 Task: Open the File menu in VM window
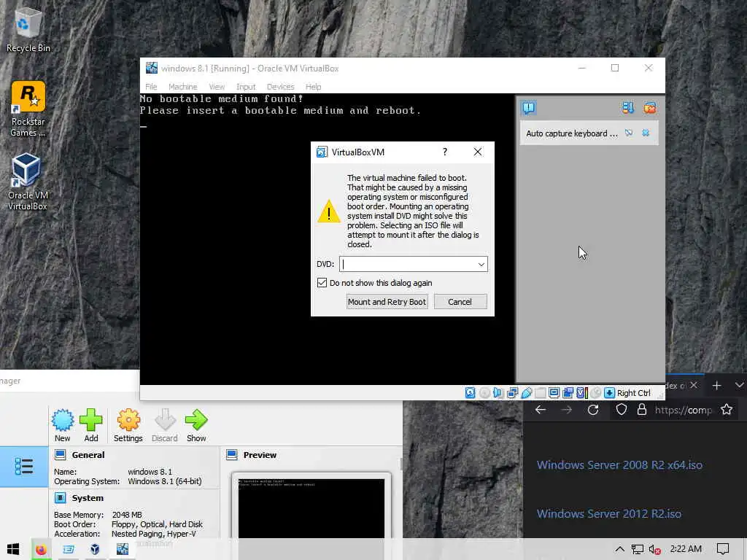pyautogui.click(x=151, y=87)
